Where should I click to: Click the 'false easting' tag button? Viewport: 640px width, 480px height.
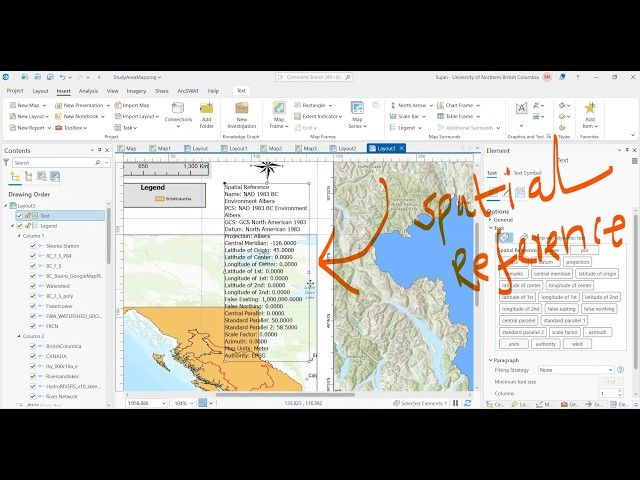561,309
